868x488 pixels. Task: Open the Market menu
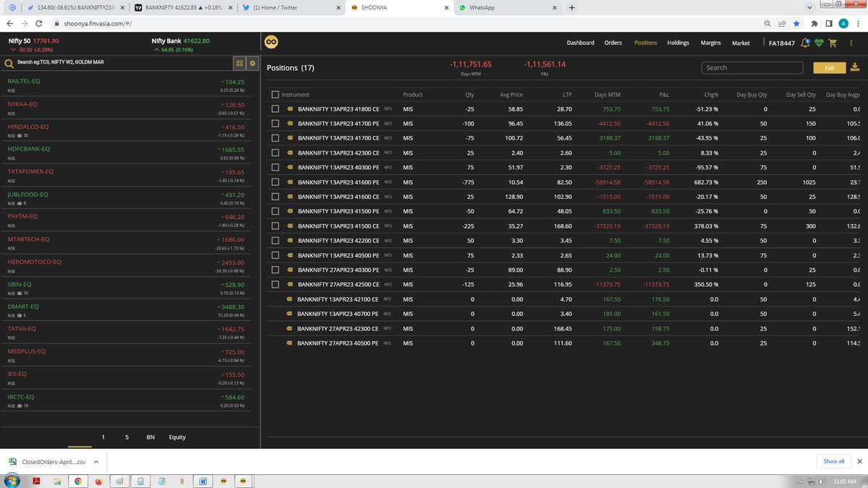(741, 43)
